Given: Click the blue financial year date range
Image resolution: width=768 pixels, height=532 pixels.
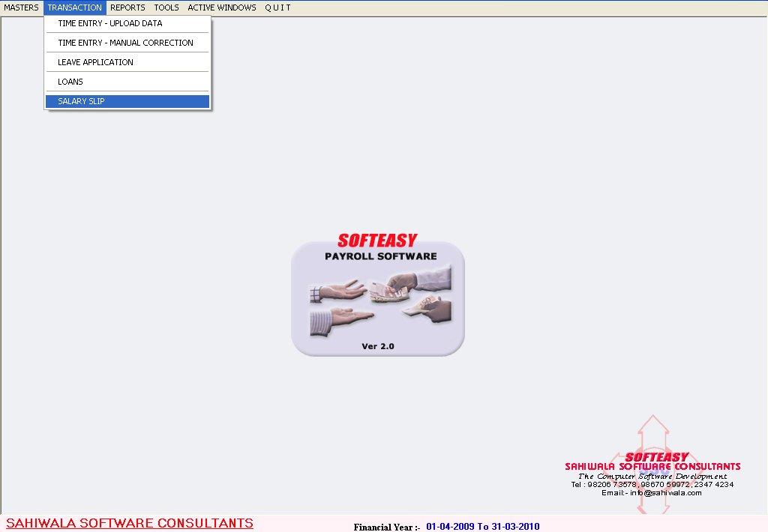Looking at the screenshot, I should (482, 527).
